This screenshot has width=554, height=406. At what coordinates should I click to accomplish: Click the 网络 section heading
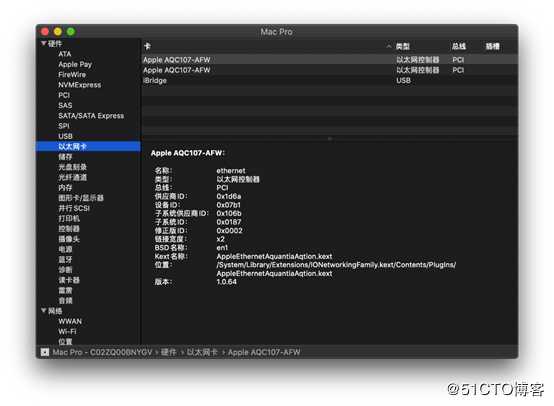55,311
